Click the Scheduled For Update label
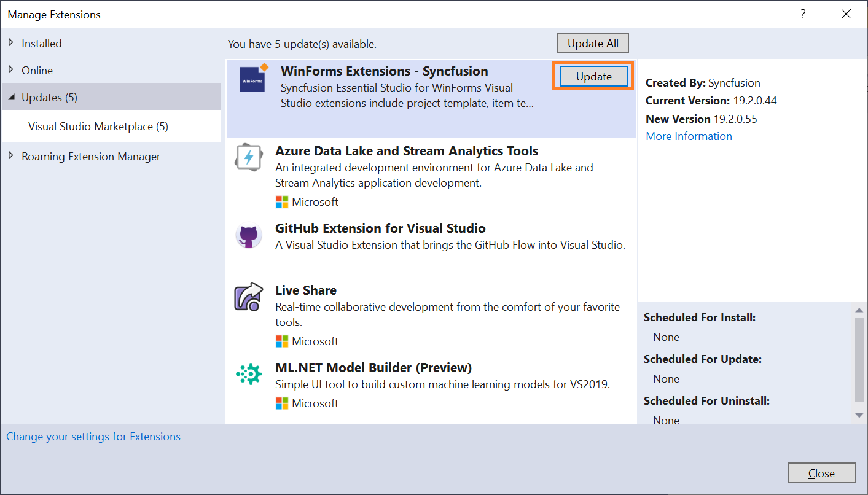 point(703,359)
